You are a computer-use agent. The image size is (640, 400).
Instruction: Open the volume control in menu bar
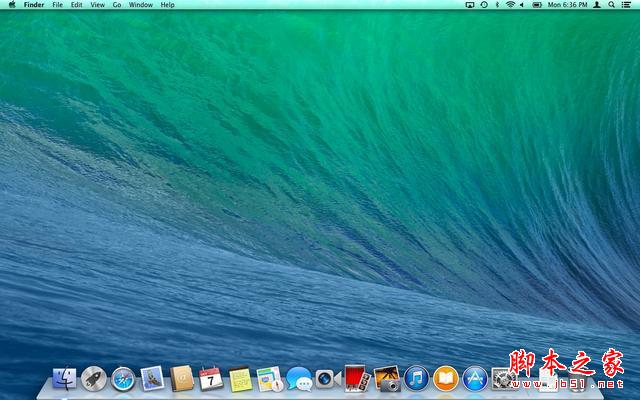(x=522, y=5)
